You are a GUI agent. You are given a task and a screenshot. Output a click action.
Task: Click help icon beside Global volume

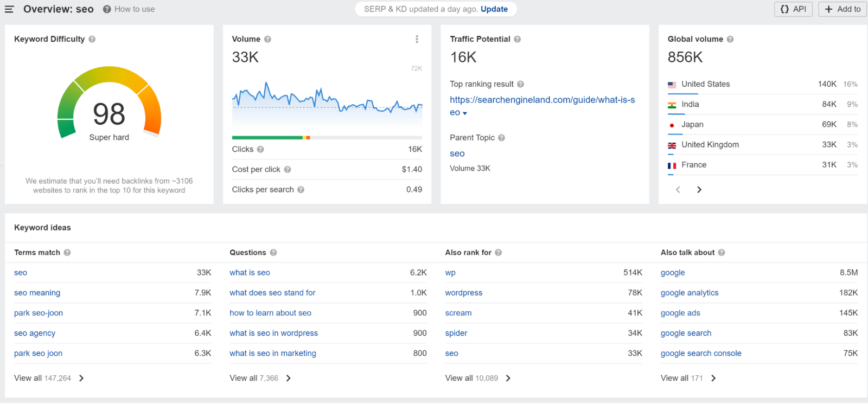(730, 39)
